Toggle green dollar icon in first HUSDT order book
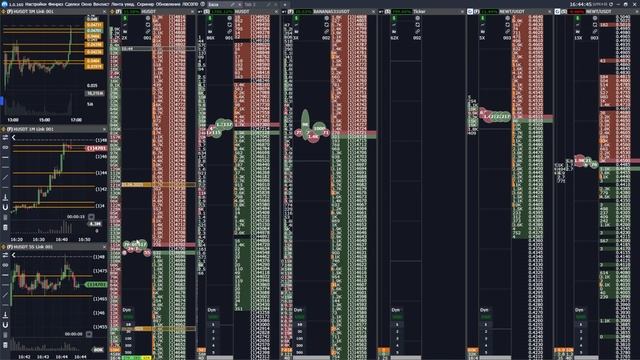Viewport: 640px width, 360px height. pos(125,18)
